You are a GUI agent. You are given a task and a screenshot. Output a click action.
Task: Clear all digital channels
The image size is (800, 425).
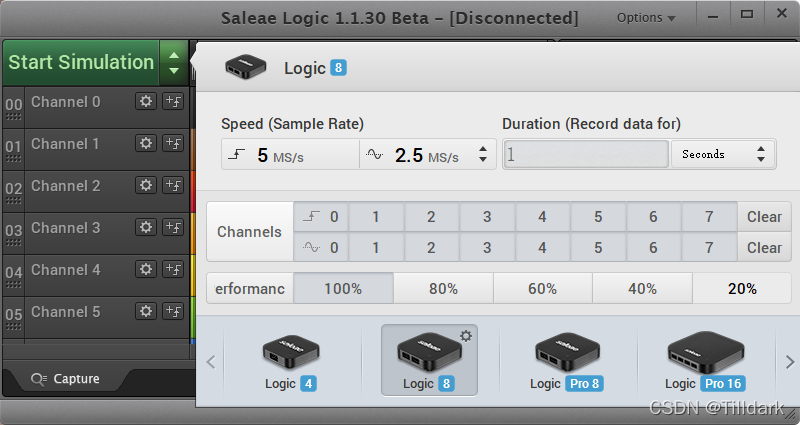(x=764, y=217)
